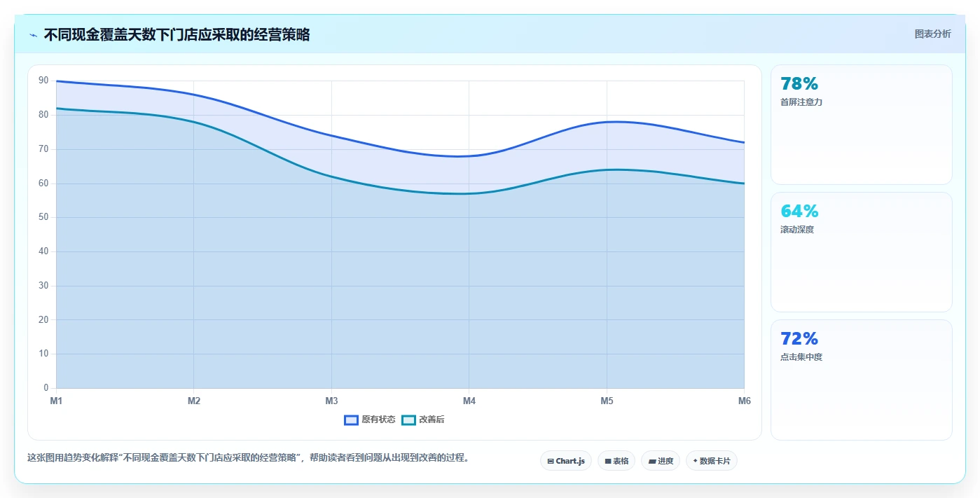Select the 表格 tag
Viewport: 980px width, 498px height.
click(x=616, y=461)
